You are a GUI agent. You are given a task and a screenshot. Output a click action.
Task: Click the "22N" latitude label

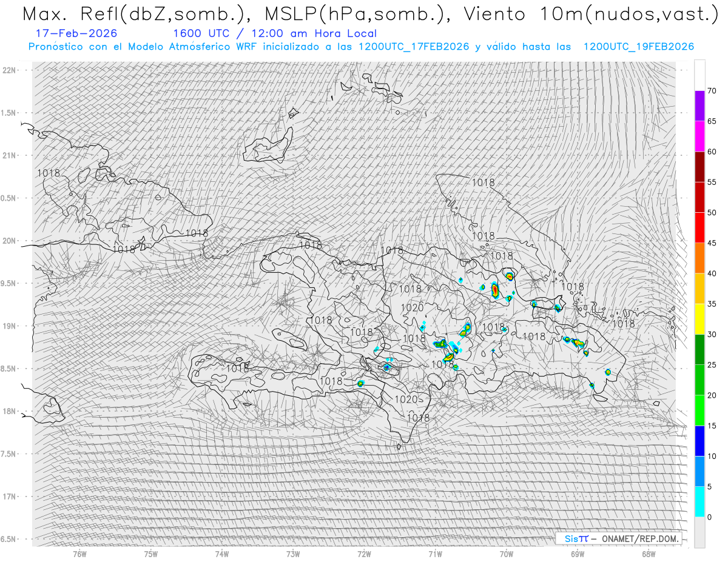click(9, 70)
